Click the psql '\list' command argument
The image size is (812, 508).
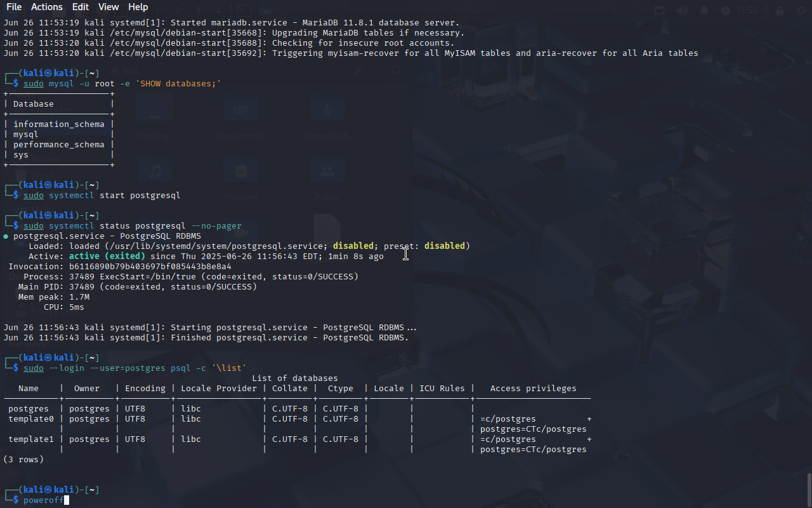click(229, 368)
